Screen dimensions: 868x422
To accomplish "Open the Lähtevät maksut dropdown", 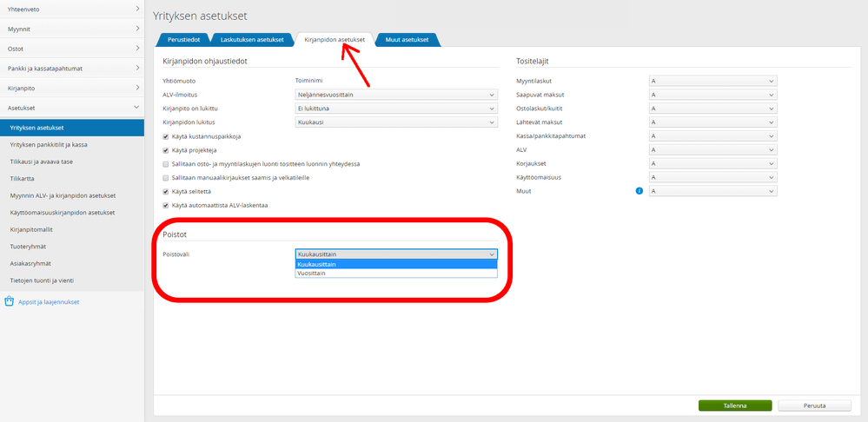I will (x=713, y=122).
